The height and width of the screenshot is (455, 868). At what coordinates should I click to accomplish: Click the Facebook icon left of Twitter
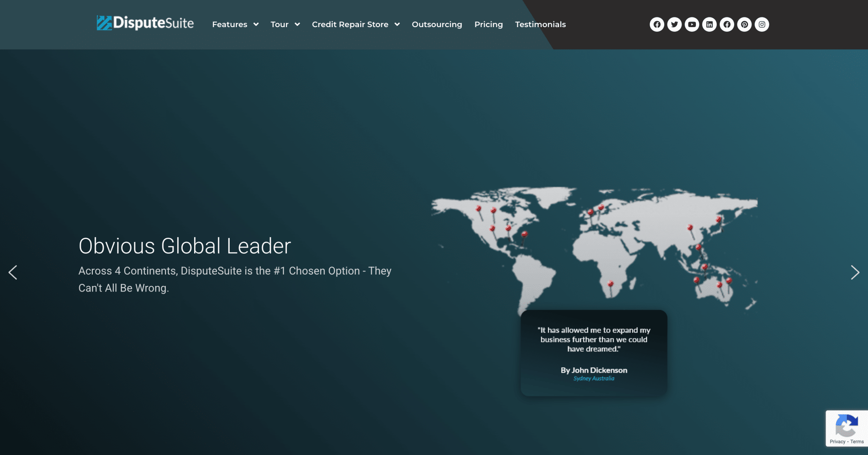pyautogui.click(x=657, y=25)
